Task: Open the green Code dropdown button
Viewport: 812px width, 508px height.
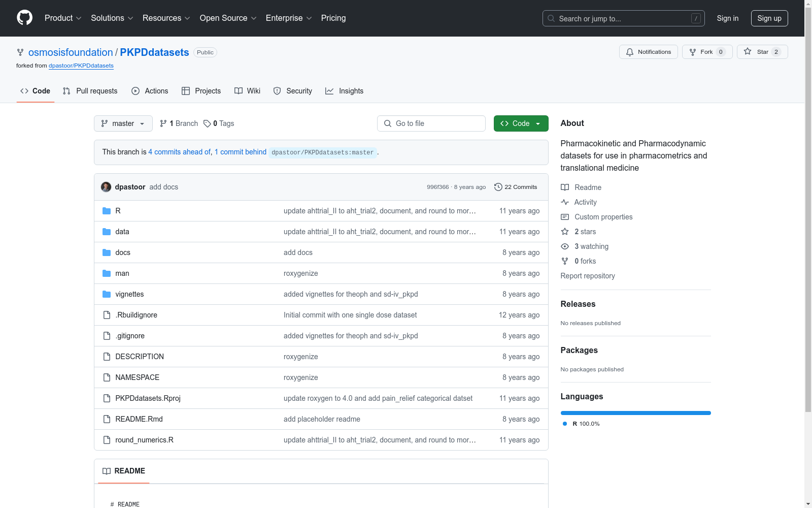Action: coord(521,123)
